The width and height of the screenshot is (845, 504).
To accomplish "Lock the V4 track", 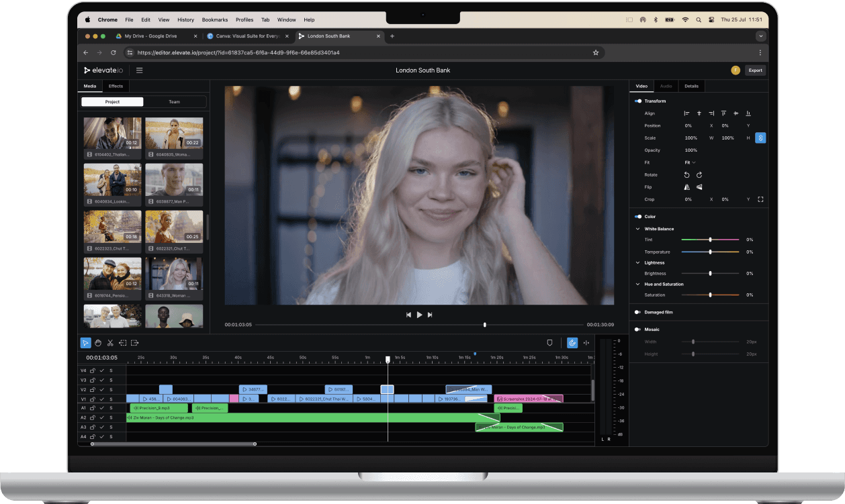I will click(x=93, y=370).
